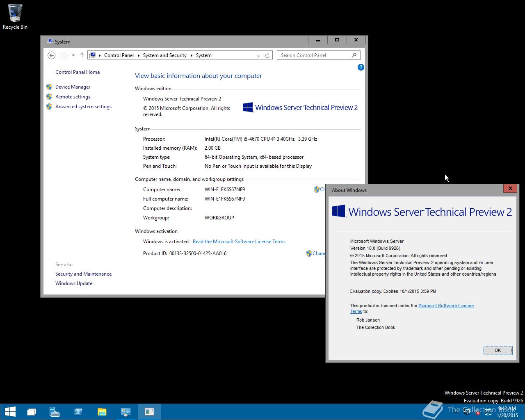Open Windows Update link
This screenshot has height=420, width=525.
pyautogui.click(x=74, y=283)
